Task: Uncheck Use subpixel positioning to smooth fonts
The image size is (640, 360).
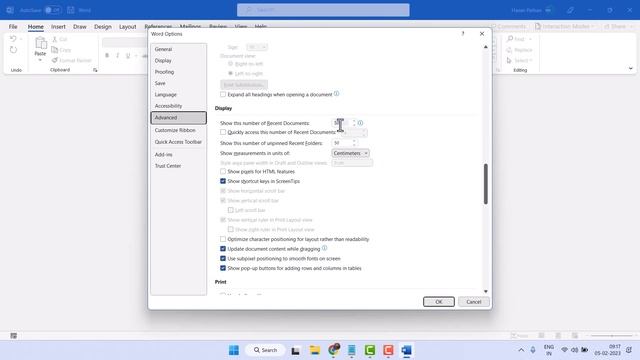Action: coord(223,258)
